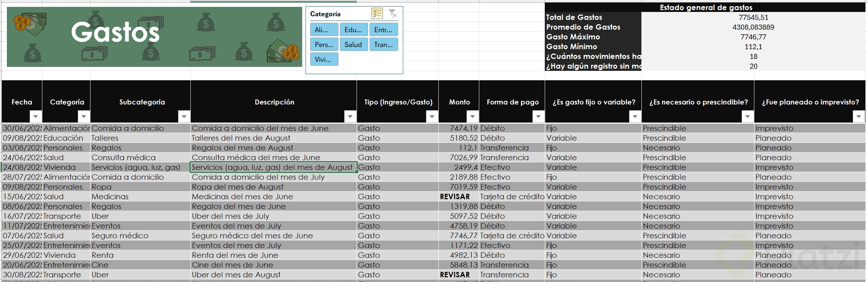
Task: Open the Descripción column filter dropdown
Action: pyautogui.click(x=350, y=116)
